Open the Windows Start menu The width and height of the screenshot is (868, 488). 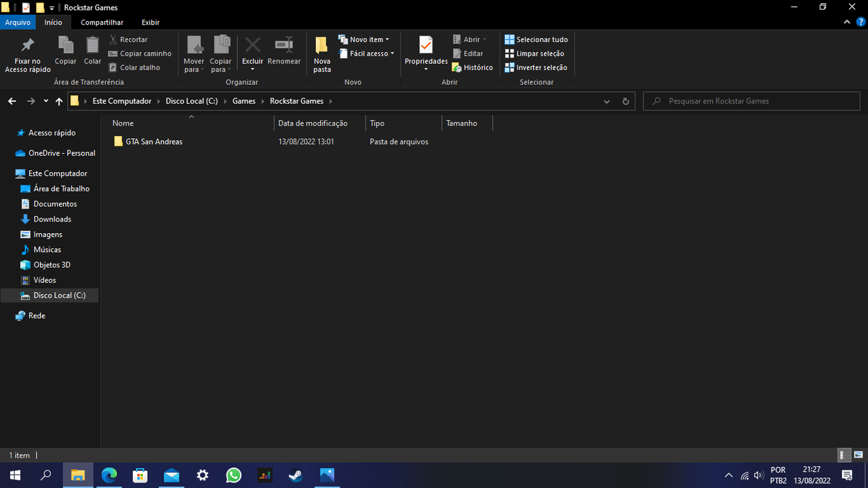(x=15, y=475)
